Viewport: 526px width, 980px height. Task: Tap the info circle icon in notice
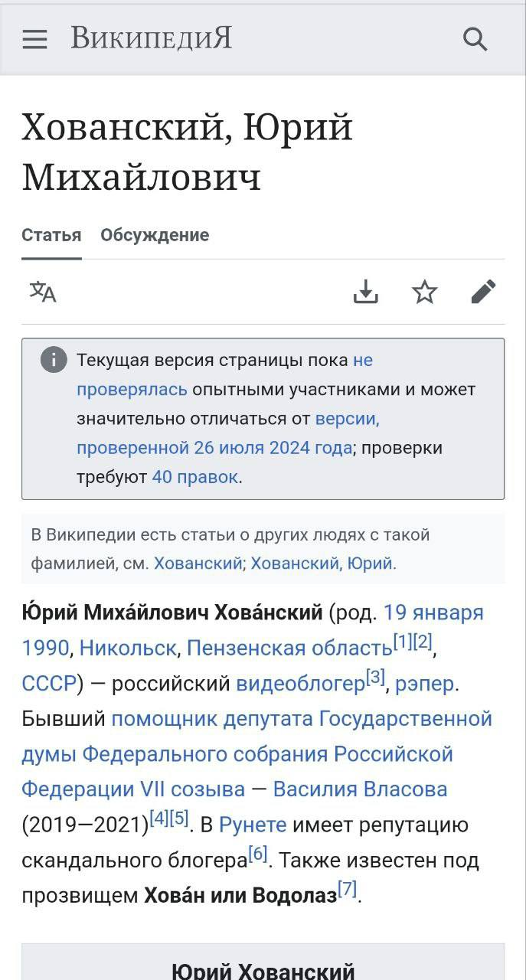[54, 360]
